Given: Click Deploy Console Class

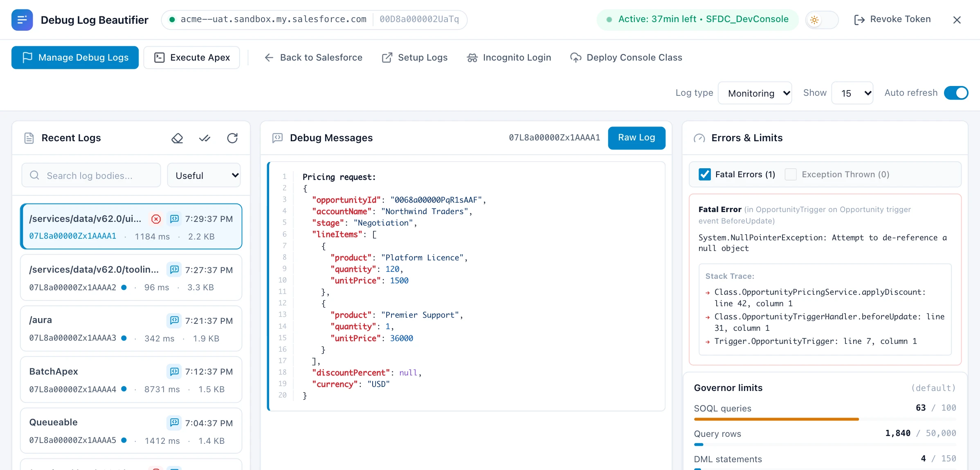Looking at the screenshot, I should (626, 58).
